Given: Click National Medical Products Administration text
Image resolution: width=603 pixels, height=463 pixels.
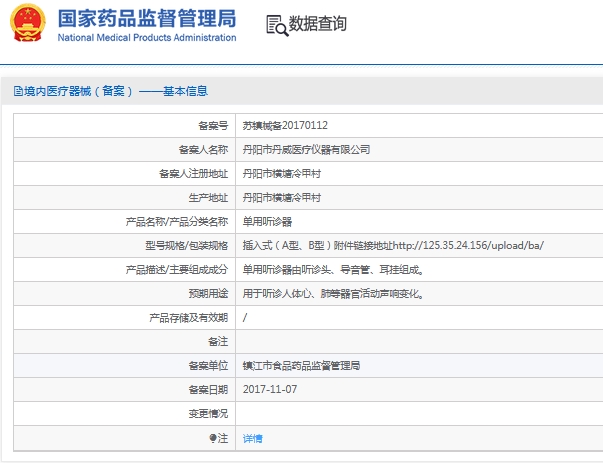Looking at the screenshot, I should coord(147,38).
